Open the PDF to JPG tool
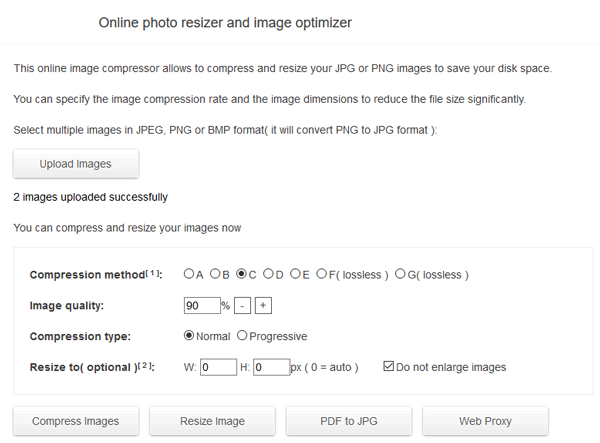Image resolution: width=600 pixels, height=443 pixels. tap(348, 421)
